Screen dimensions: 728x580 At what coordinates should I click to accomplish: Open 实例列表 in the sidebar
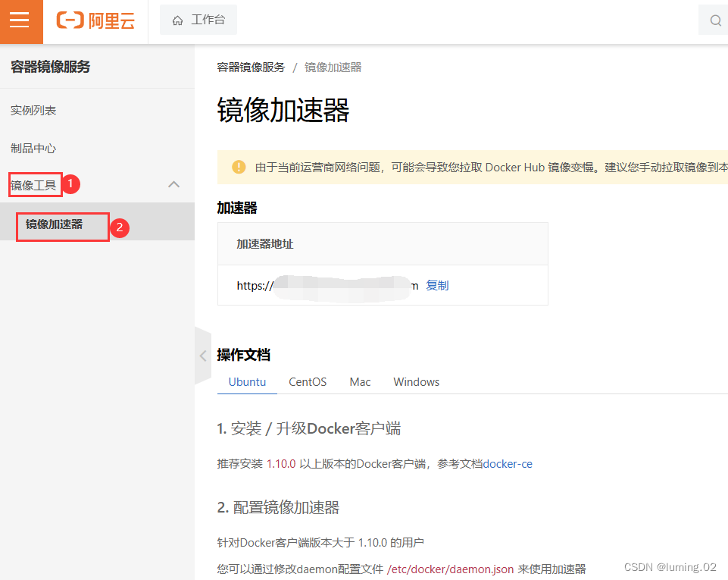(33, 110)
